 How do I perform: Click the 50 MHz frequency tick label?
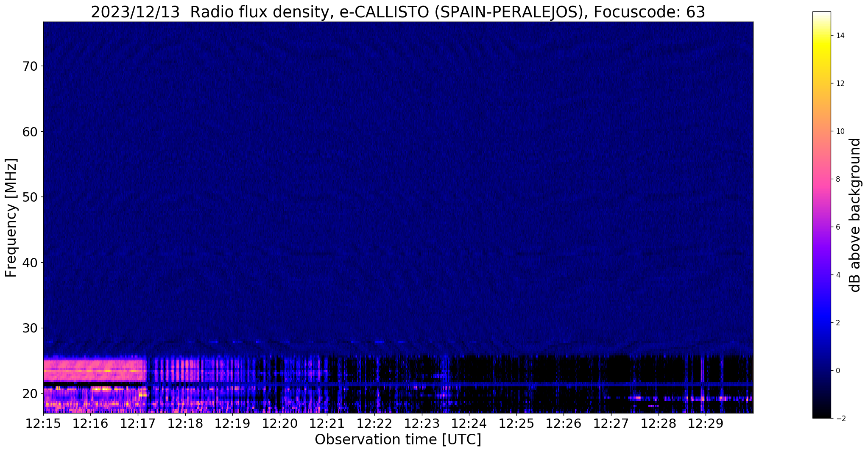pos(29,197)
